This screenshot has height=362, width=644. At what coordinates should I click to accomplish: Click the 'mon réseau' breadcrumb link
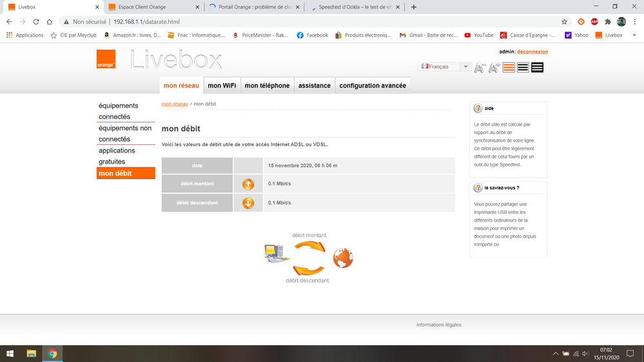tap(175, 104)
